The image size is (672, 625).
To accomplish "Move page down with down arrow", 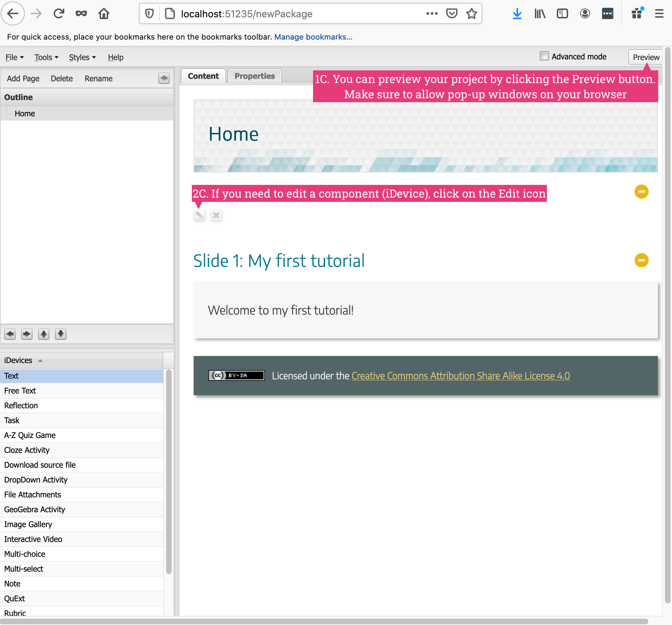I will point(61,334).
